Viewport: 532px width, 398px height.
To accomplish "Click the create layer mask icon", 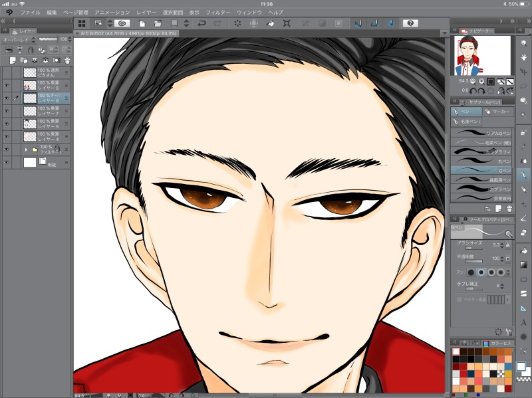I will [57, 60].
